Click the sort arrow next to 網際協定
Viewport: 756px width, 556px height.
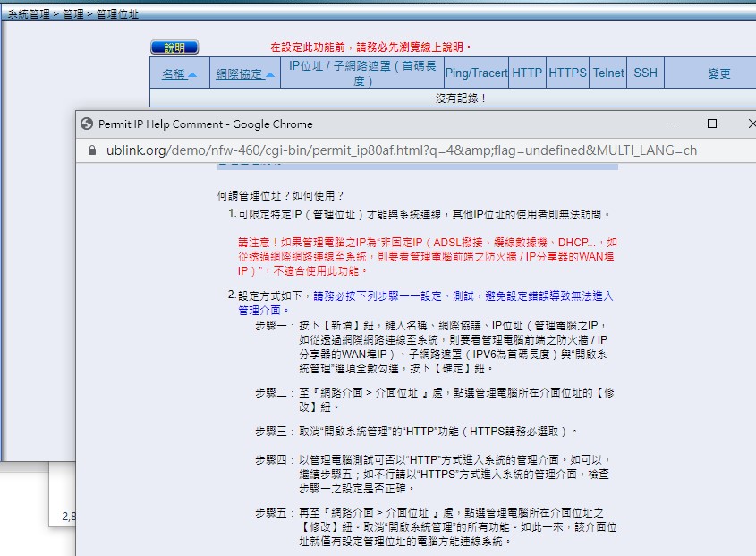(268, 74)
